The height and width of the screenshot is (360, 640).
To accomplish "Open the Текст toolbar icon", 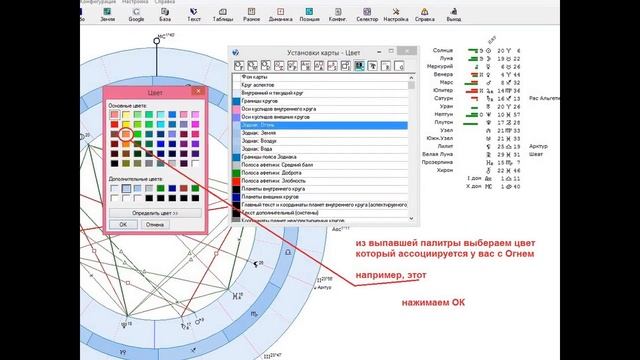I will (x=194, y=14).
